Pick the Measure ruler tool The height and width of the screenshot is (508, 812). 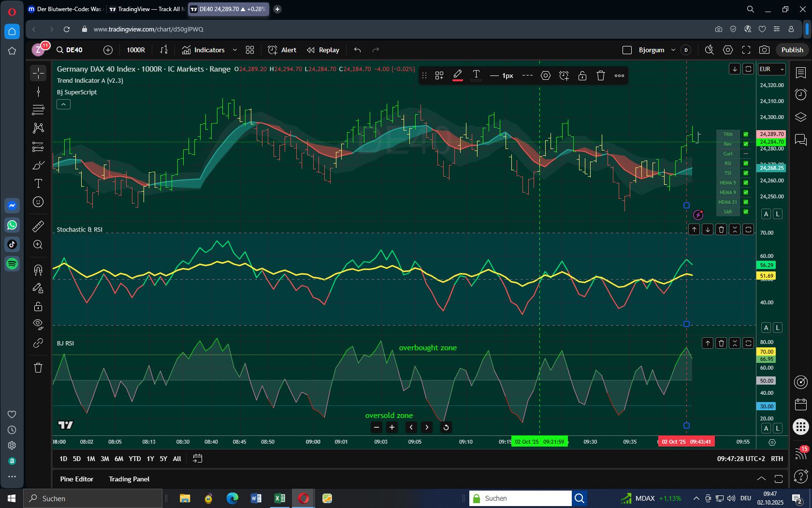tap(38, 226)
